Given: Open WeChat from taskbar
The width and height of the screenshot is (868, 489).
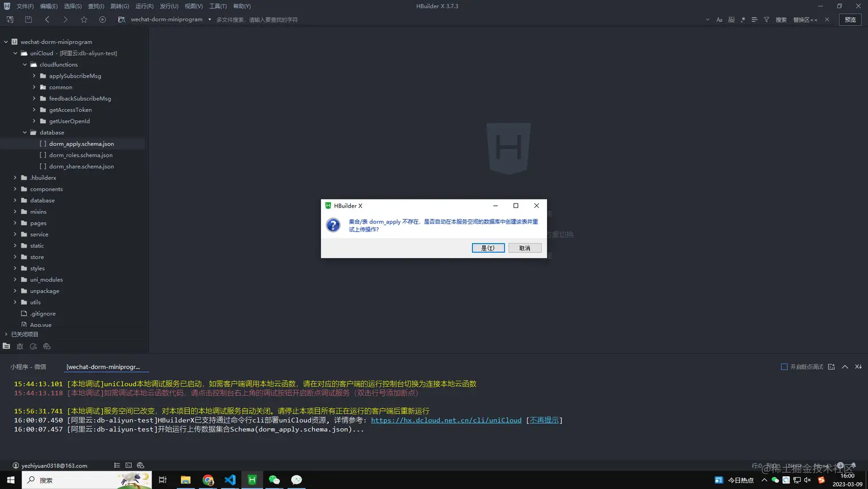Looking at the screenshot, I should (274, 480).
